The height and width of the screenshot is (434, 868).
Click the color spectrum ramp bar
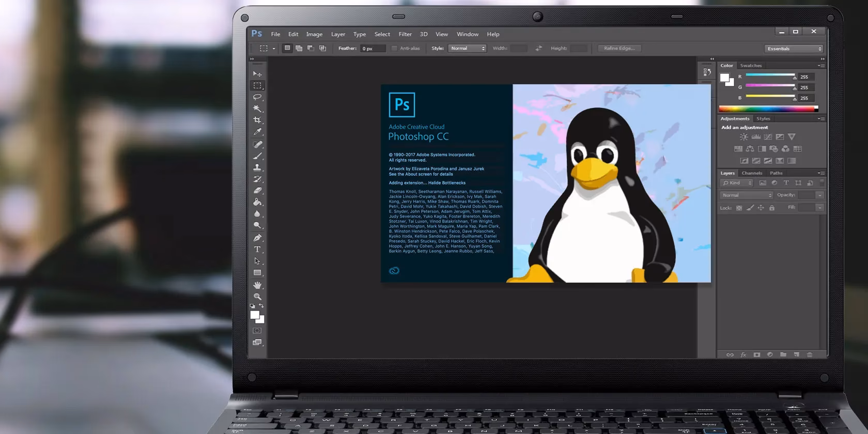point(768,109)
